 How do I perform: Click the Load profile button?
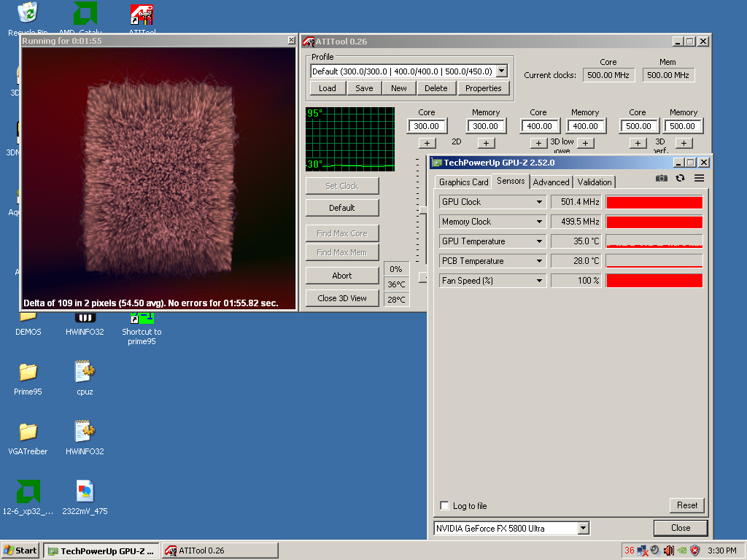point(328,88)
